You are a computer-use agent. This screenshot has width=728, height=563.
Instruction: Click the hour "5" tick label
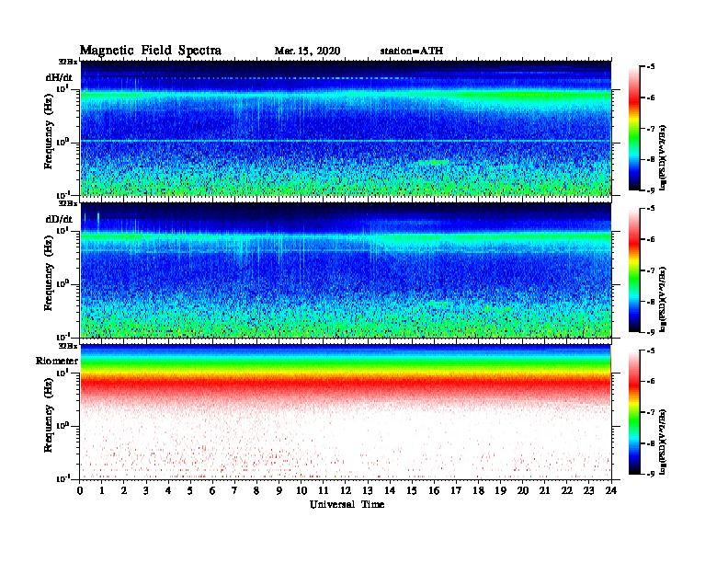tap(190, 490)
